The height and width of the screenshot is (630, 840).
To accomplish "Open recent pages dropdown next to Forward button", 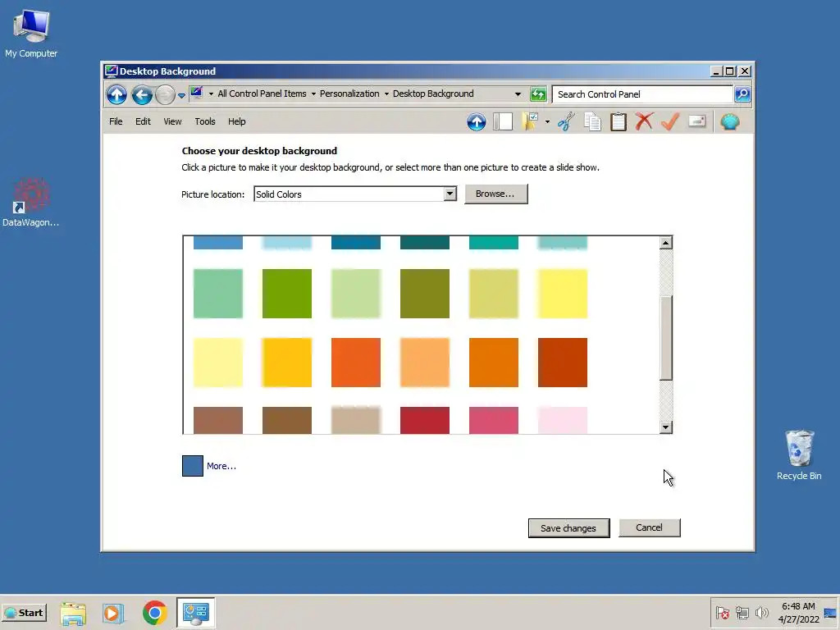I will click(181, 95).
